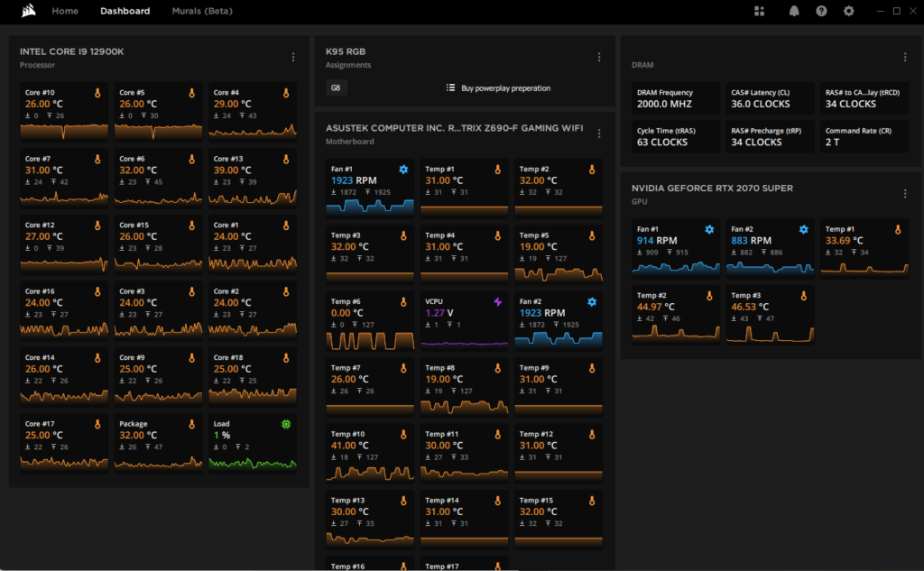
Task: Click the thermometer icon on Core #5
Action: coord(192,93)
